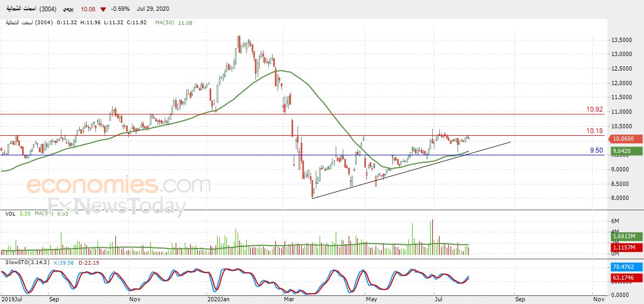Click the -0.59% change value
644x304 pixels.
121,9
